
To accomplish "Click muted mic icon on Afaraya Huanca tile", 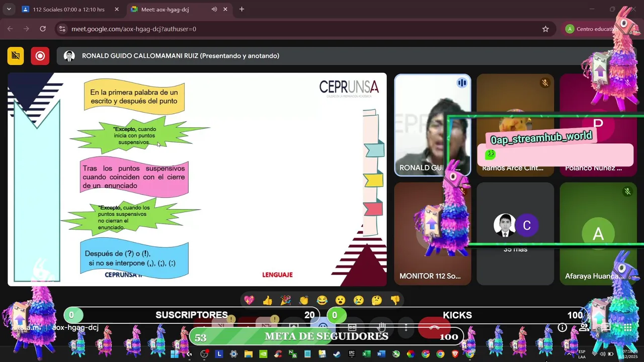I will pos(627,192).
